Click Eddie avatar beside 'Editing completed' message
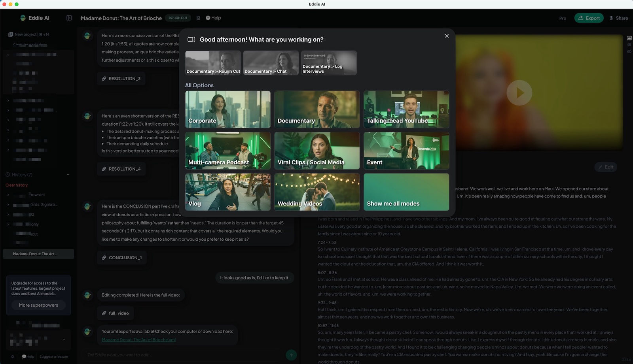The width and height of the screenshot is (633, 364). (87, 295)
